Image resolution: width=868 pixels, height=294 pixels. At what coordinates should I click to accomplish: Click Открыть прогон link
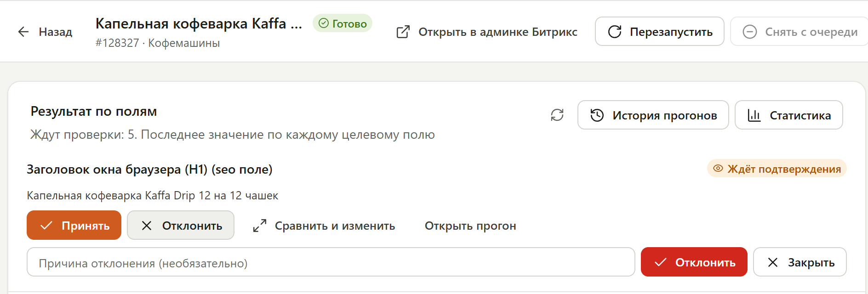click(x=470, y=226)
